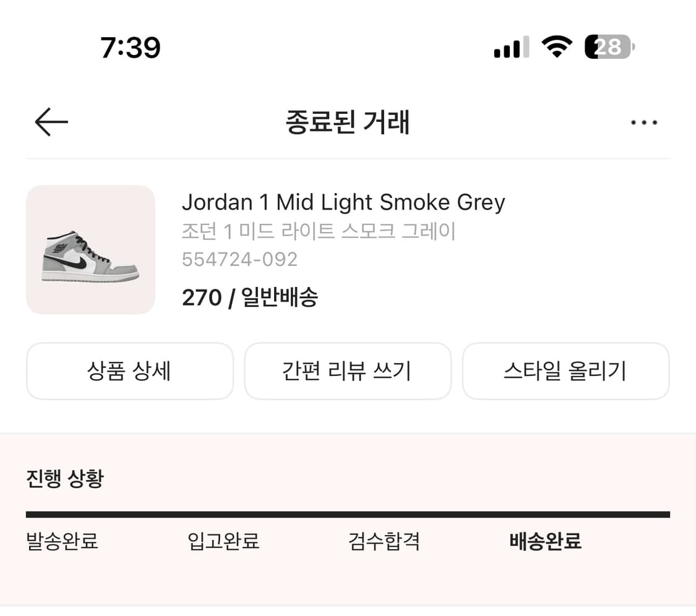Tap the shipping progress bar
This screenshot has width=696, height=616.
point(348,513)
